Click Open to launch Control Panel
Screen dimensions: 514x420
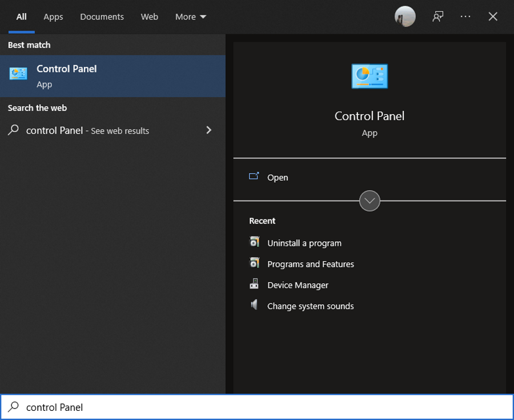tap(278, 177)
